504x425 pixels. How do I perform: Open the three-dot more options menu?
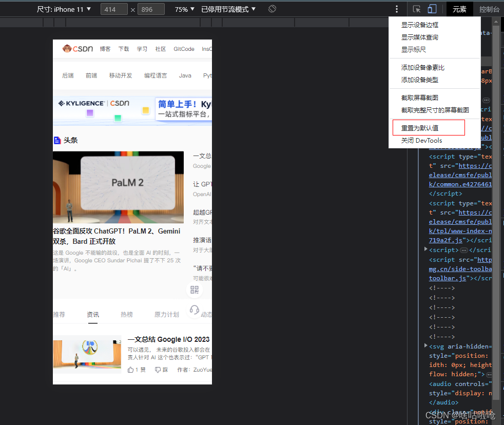click(x=397, y=9)
